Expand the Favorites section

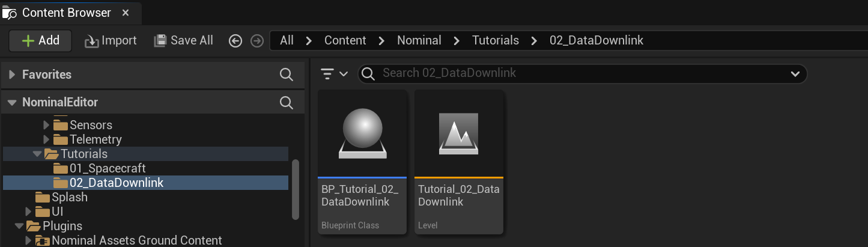pos(12,75)
